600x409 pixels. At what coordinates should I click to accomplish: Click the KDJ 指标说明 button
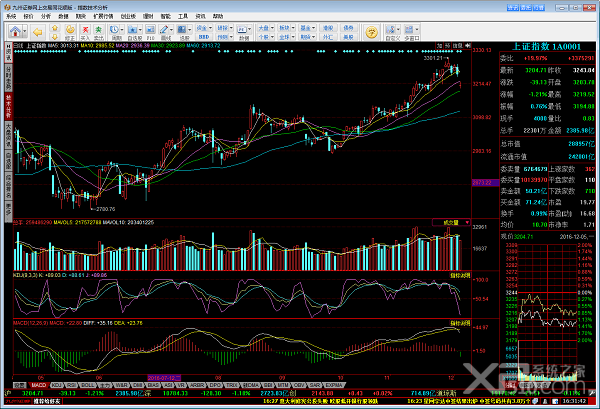(460, 275)
